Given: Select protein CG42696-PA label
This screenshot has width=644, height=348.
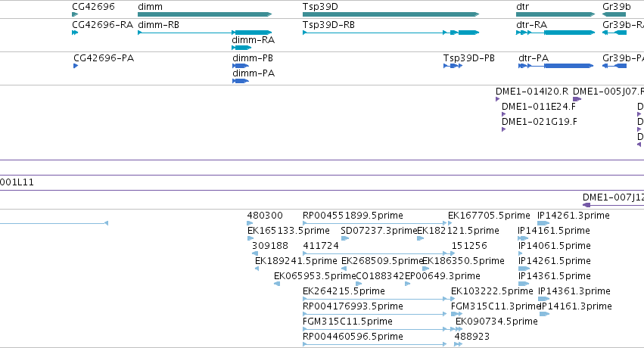Looking at the screenshot, I should tap(104, 57).
